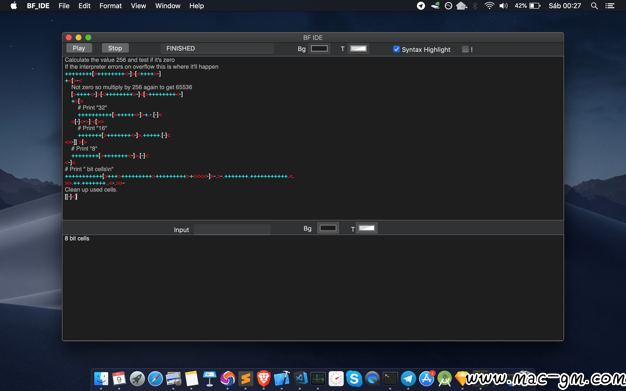Open Notes from the dock
Image resolution: width=626 pixels, height=391 pixels.
191,378
